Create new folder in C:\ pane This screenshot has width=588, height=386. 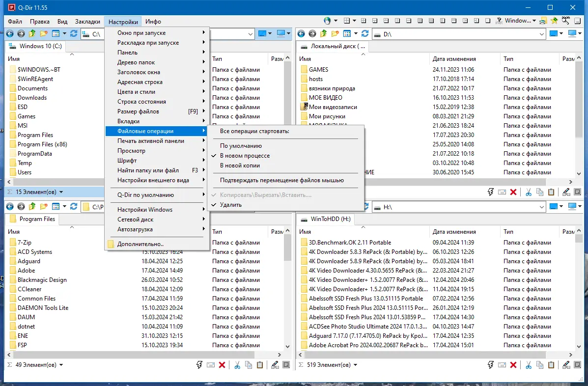coord(44,34)
